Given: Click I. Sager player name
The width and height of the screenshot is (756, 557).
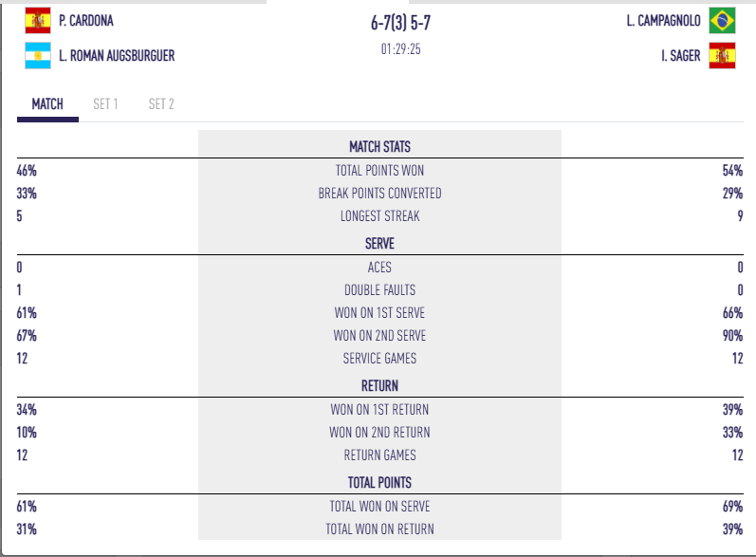Looking at the screenshot, I should 681,56.
